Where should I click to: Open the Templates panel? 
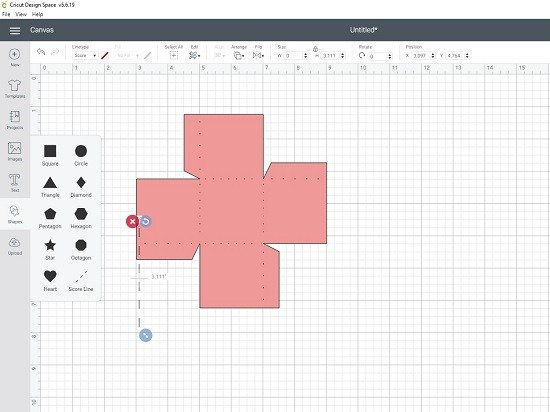[x=15, y=89]
